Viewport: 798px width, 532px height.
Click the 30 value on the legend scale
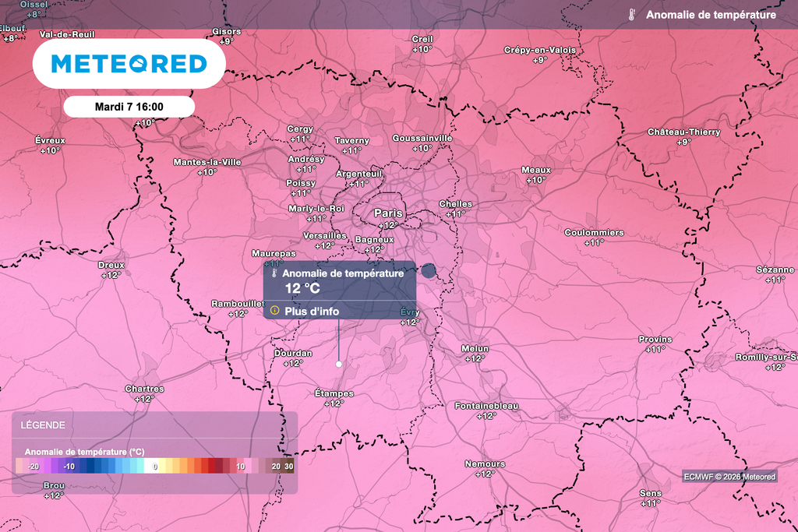pos(288,467)
